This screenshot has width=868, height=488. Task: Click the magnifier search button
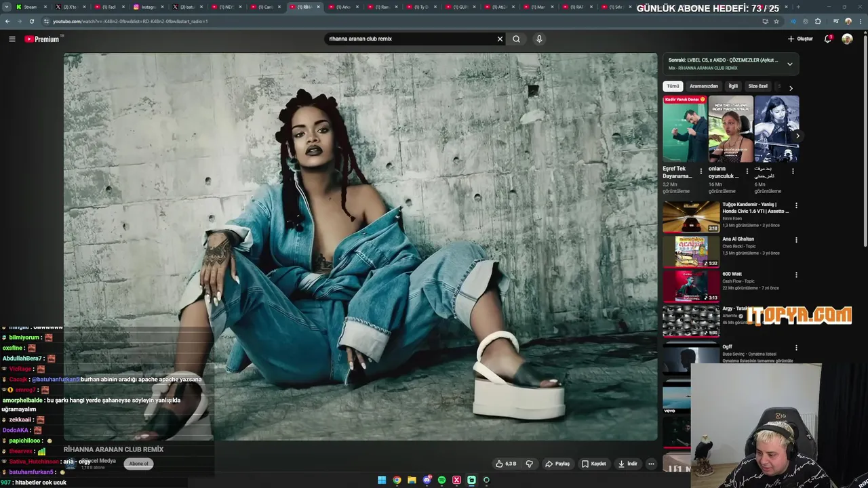click(x=516, y=39)
